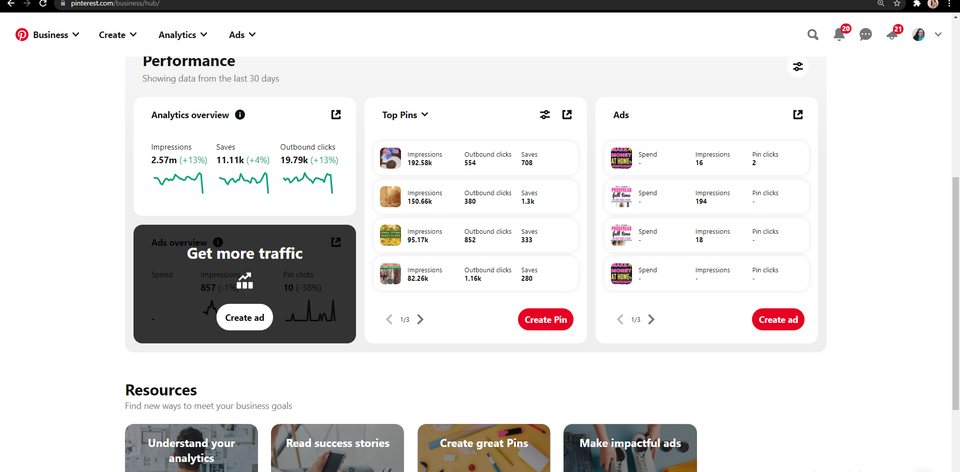Click the white Create ad button on dark card
The height and width of the screenshot is (472, 960).
point(244,317)
